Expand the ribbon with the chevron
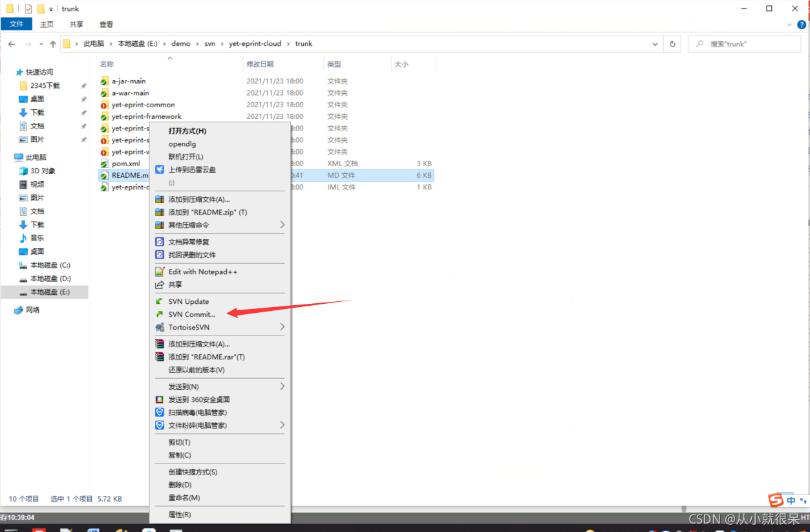 789,25
